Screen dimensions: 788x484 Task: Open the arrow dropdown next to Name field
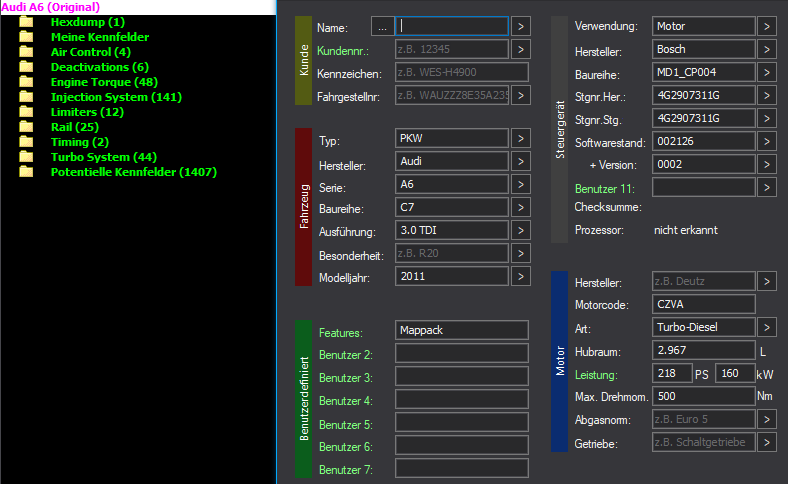tap(521, 27)
